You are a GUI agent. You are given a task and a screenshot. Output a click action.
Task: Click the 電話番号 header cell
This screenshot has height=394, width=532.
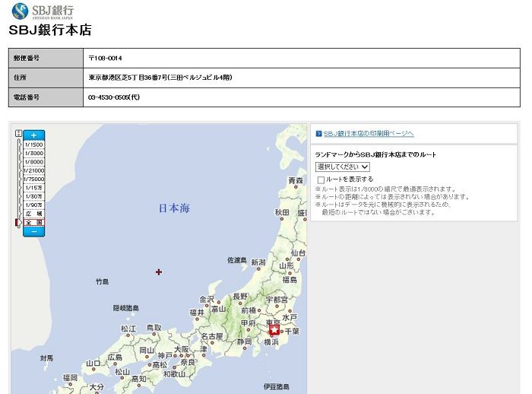pyautogui.click(x=46, y=97)
